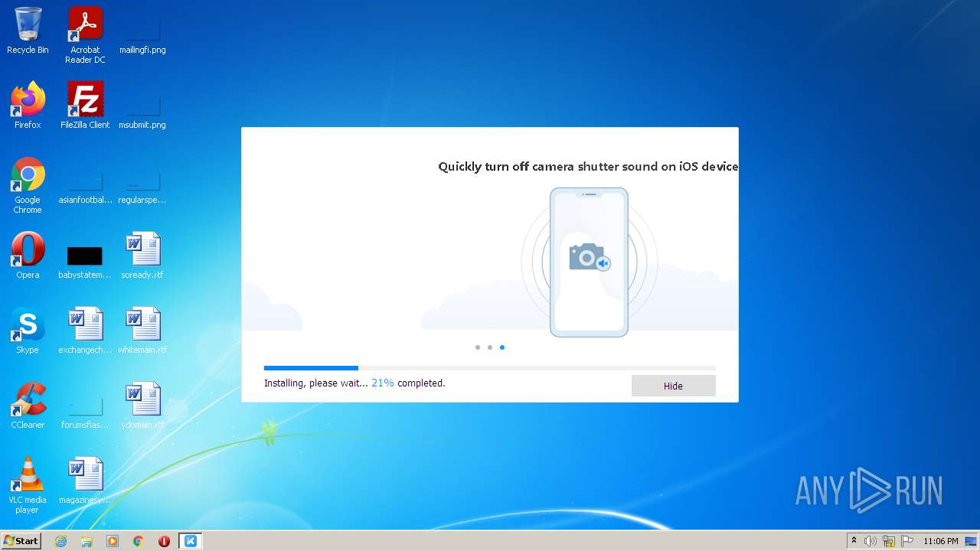Click the Hide button in installer
The image size is (980, 551).
point(673,386)
